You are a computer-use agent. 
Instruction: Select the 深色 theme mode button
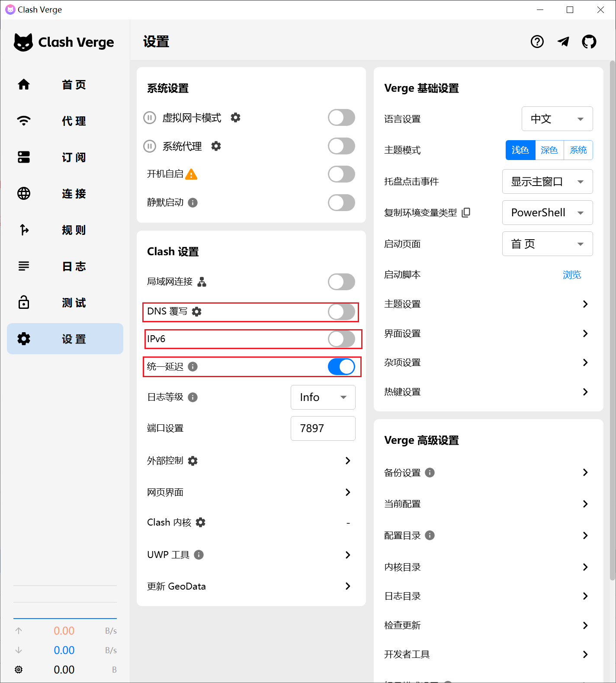click(x=549, y=150)
